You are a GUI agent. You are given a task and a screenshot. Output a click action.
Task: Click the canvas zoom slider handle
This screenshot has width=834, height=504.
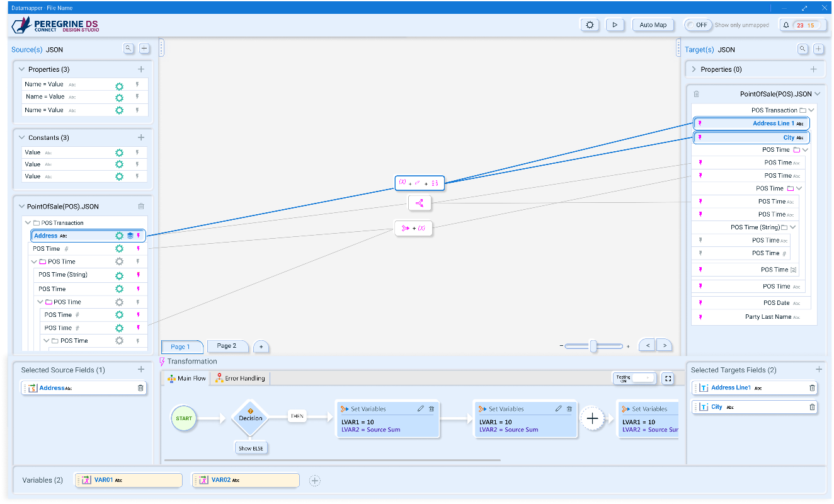click(593, 346)
